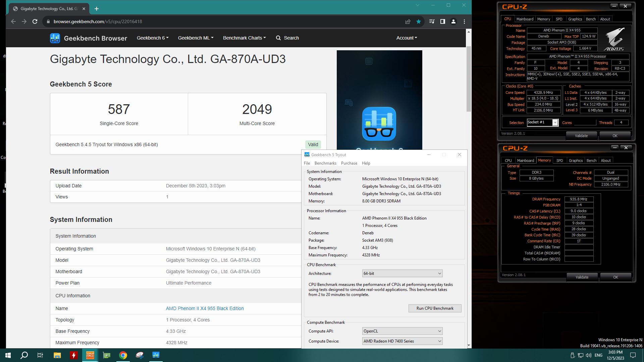Click the browser back arrow

click(13, 21)
